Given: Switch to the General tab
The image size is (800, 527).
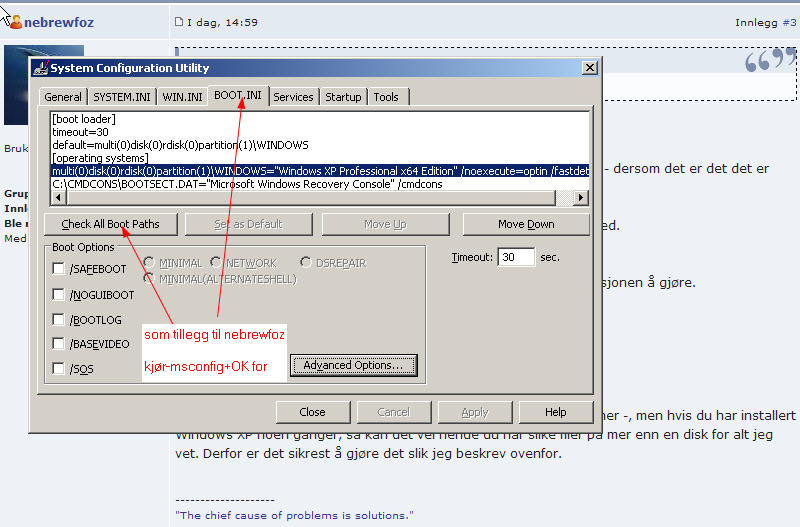Looking at the screenshot, I should 63,97.
